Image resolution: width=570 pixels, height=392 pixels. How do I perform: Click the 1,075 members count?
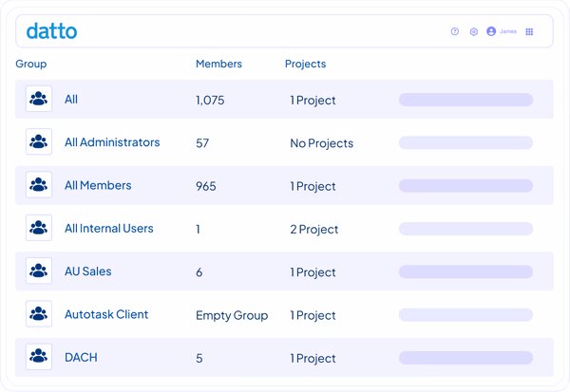pyautogui.click(x=210, y=100)
